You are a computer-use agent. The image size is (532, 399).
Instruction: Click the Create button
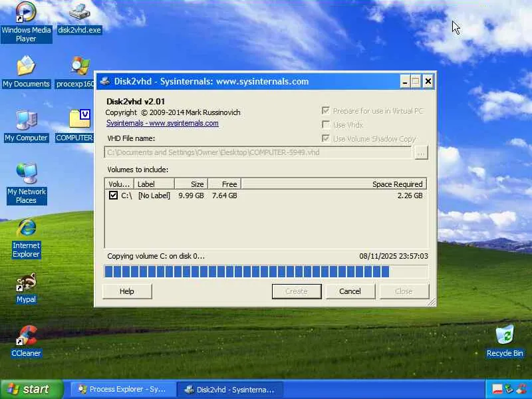pos(297,291)
